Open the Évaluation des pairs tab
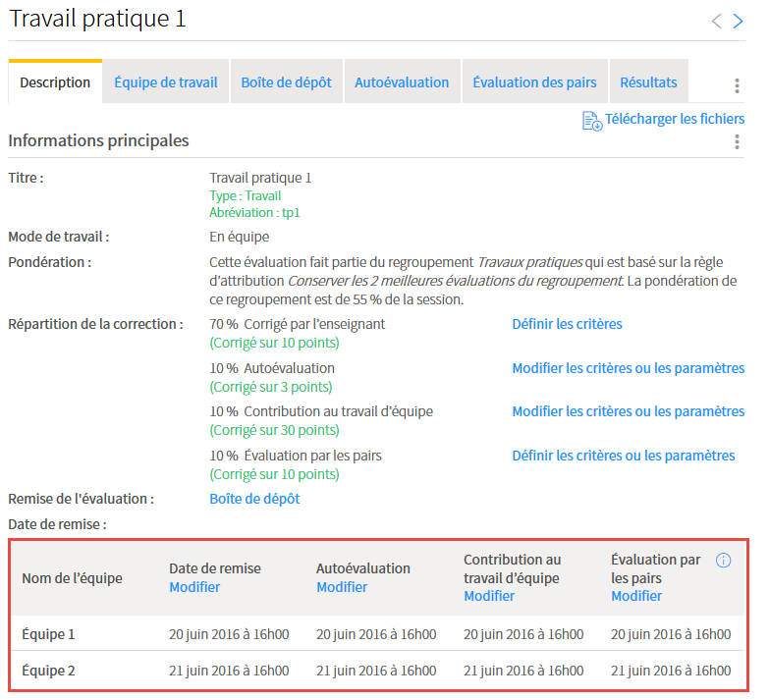 (x=534, y=82)
